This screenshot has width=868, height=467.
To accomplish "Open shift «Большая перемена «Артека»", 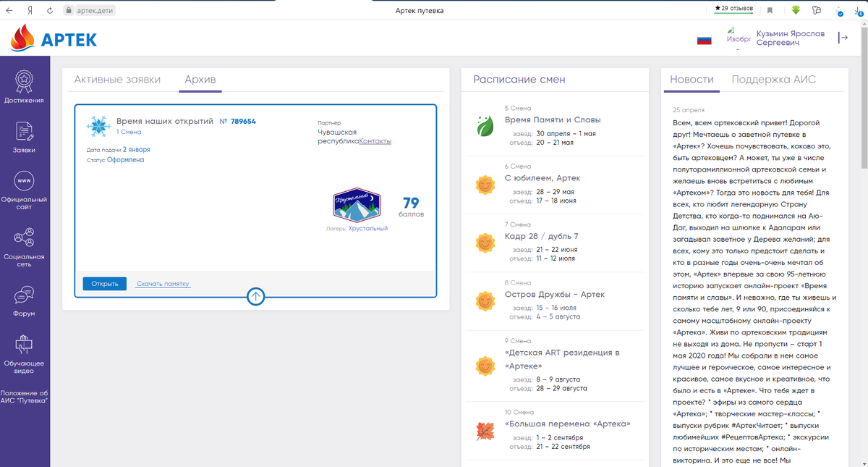I will point(568,424).
